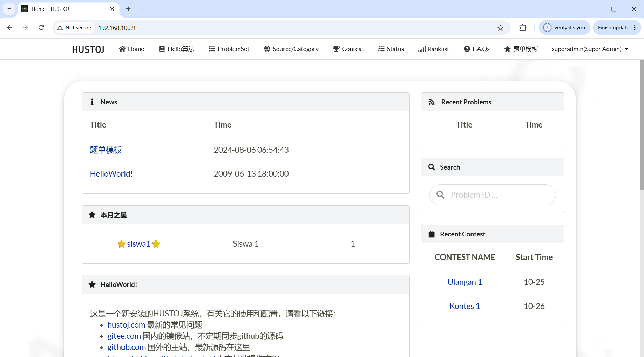This screenshot has height=357, width=644.
Task: Close the Home - HUSTOJ tab
Action: tap(112, 9)
